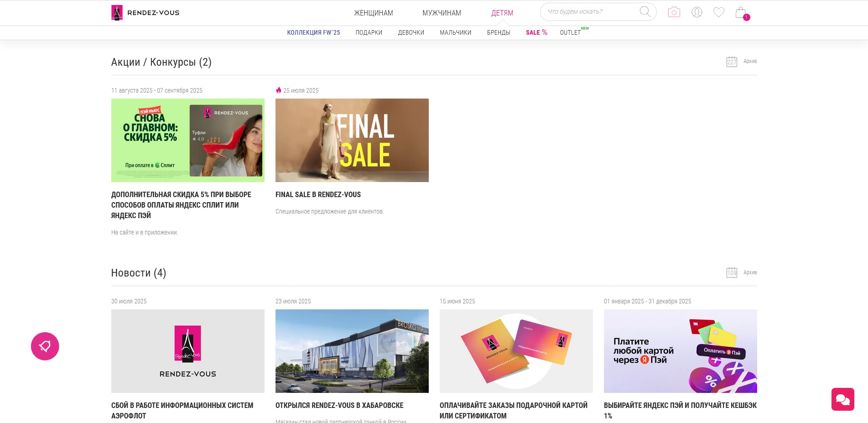The width and height of the screenshot is (868, 423).
Task: Open the promotions archive calendar icon
Action: (732, 62)
